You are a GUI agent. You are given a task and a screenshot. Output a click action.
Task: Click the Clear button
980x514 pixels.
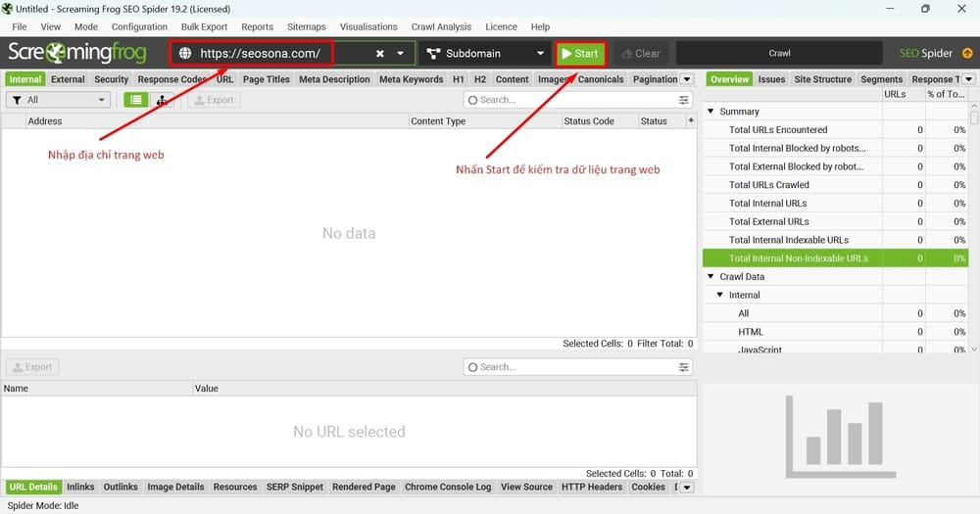(641, 54)
